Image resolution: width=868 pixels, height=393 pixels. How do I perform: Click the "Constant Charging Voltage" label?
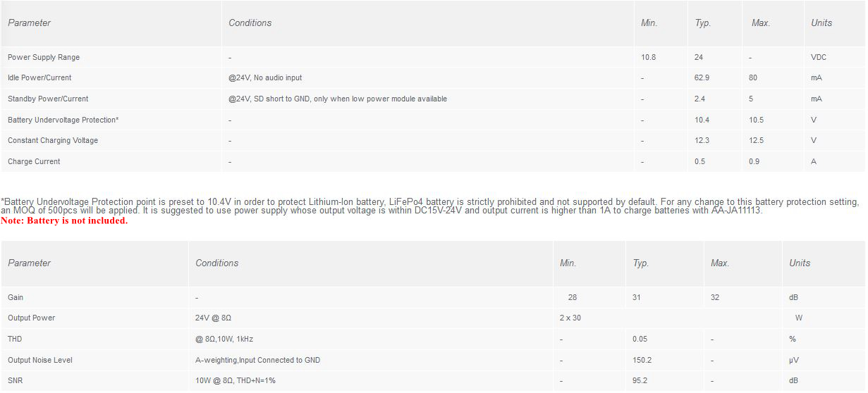53,140
